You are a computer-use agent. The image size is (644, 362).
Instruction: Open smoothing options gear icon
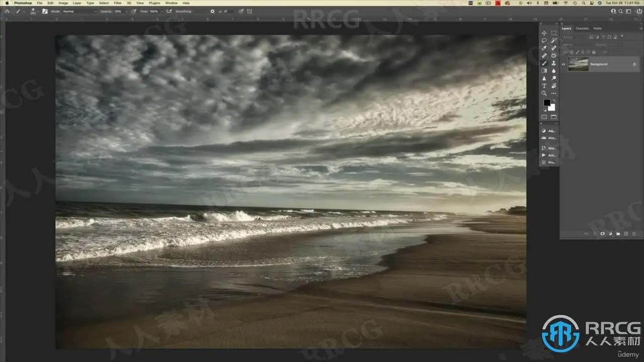(212, 11)
